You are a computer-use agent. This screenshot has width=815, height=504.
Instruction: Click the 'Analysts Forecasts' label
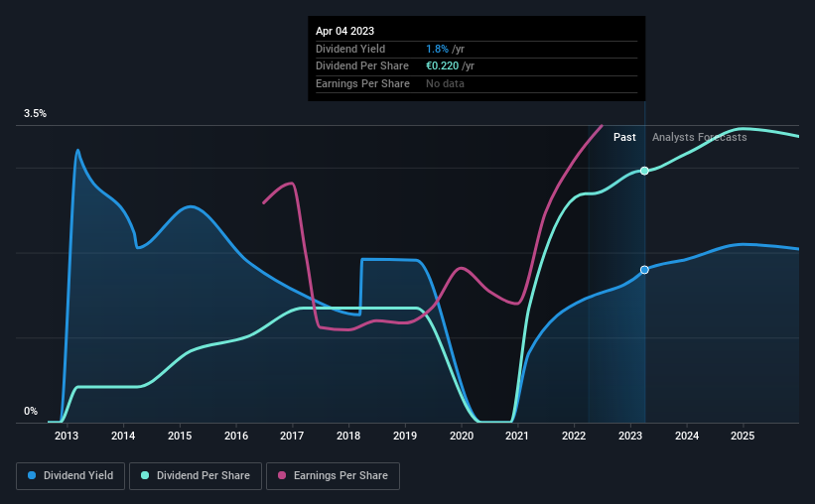pyautogui.click(x=699, y=137)
